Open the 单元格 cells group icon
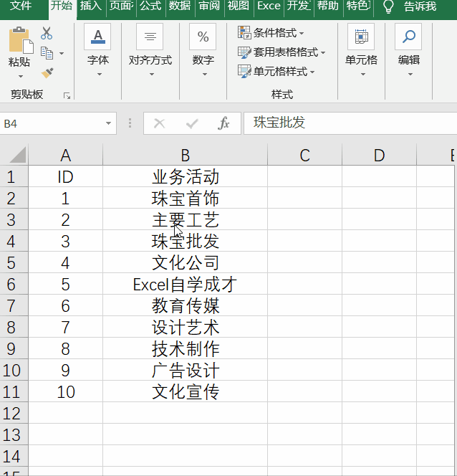 point(361,37)
